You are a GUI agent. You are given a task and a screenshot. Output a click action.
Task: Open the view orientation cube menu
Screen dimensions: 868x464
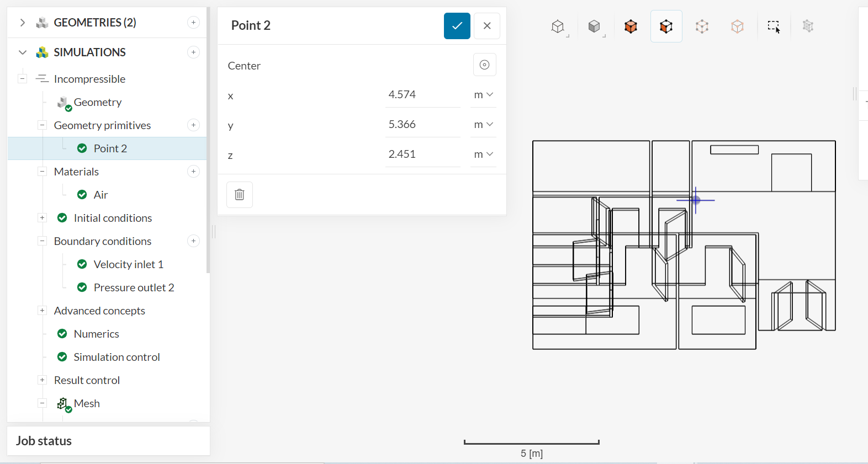558,26
